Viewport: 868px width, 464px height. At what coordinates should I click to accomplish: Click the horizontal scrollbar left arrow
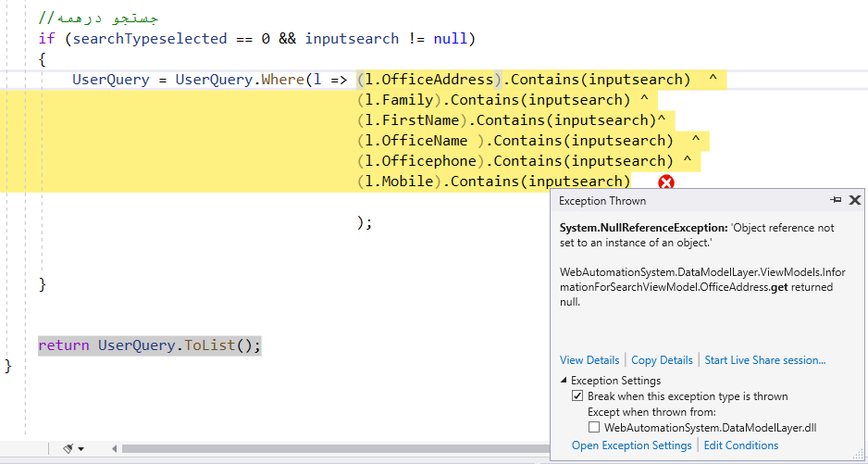[115, 448]
